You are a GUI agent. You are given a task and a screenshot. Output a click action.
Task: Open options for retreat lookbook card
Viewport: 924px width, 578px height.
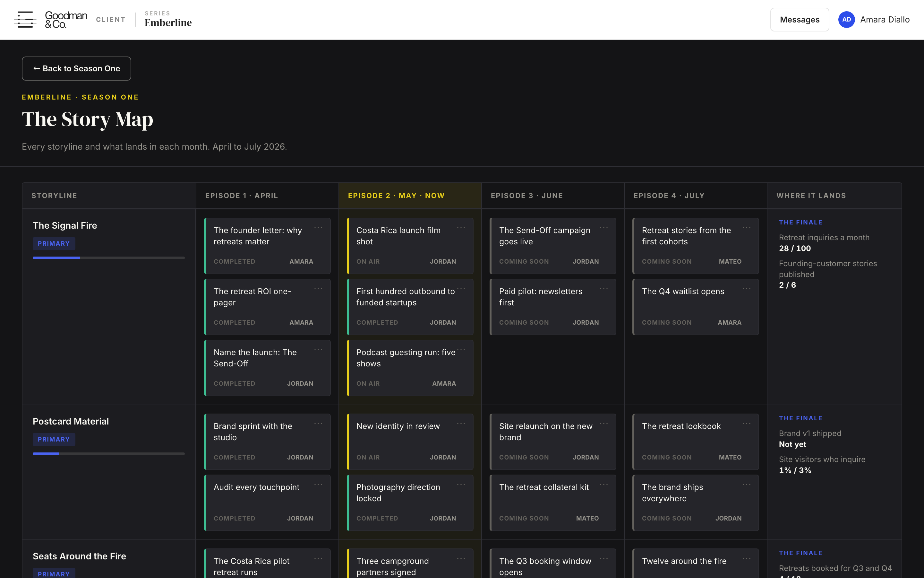tap(747, 424)
